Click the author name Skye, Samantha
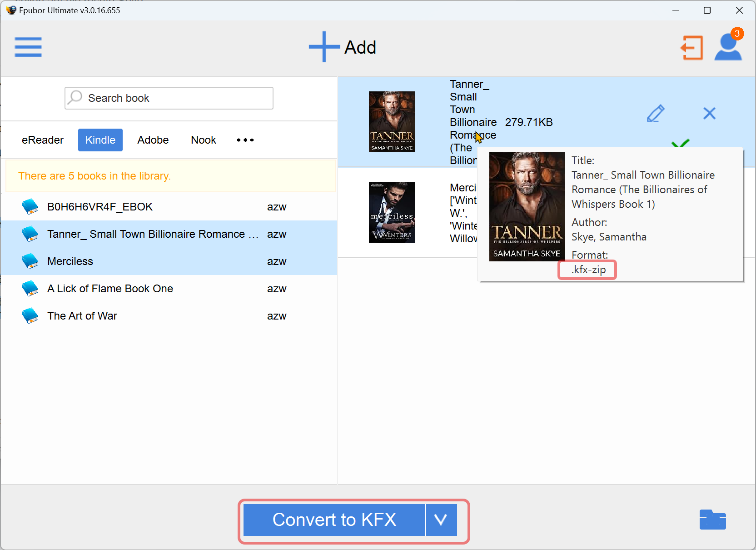This screenshot has width=756, height=550. coord(609,237)
